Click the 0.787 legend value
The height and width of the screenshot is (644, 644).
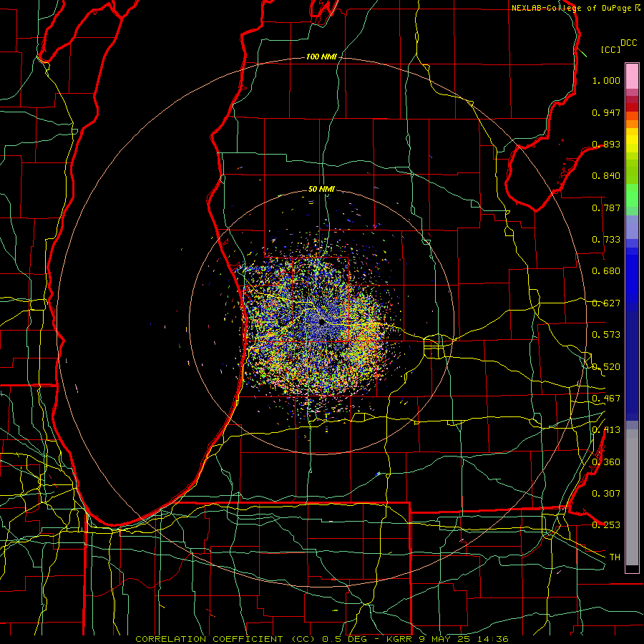(606, 208)
